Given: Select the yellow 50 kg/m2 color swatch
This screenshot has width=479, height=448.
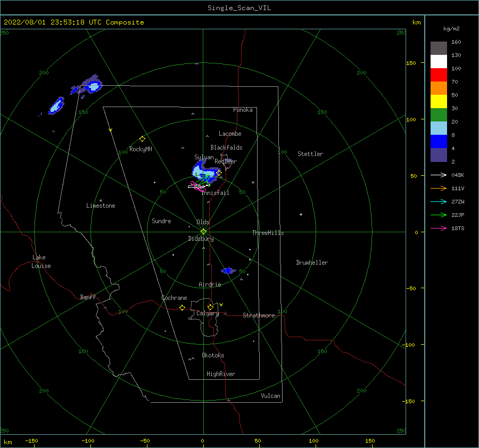Looking at the screenshot, I should [x=439, y=102].
